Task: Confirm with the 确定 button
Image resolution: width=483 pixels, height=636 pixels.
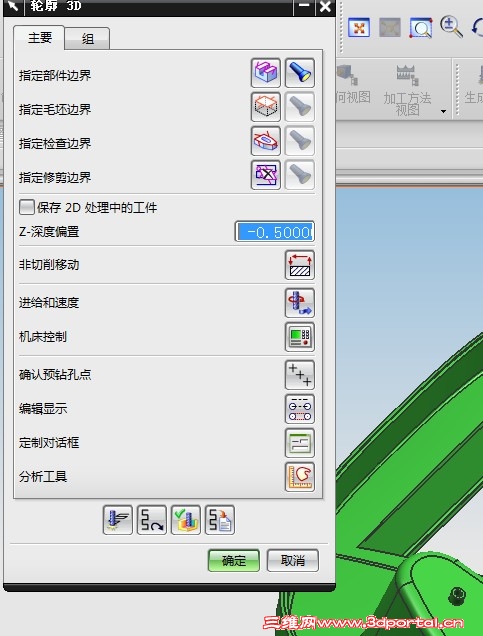Action: coord(234,561)
